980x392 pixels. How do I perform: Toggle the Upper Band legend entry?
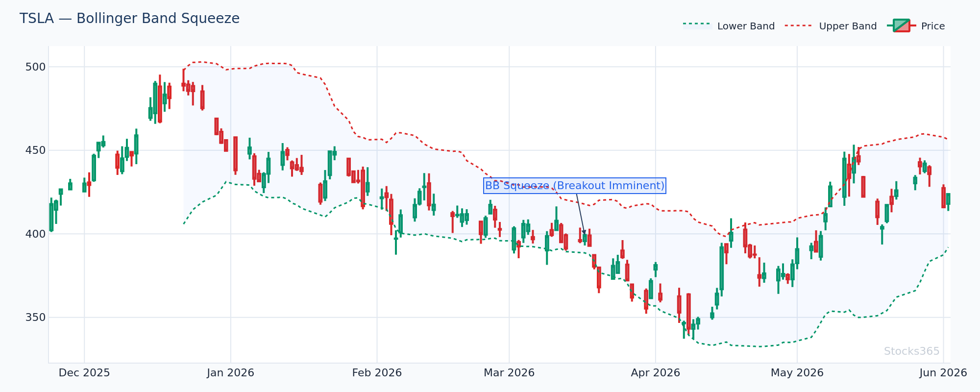831,26
